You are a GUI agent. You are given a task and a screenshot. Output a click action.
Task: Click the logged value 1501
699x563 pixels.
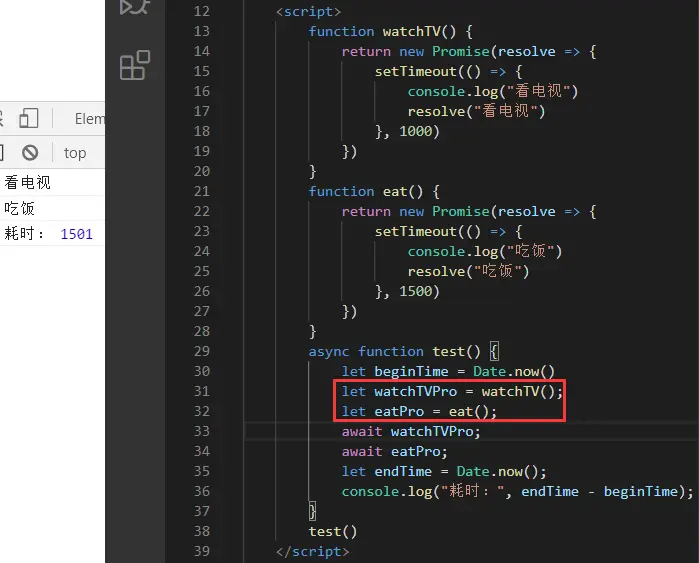point(76,234)
